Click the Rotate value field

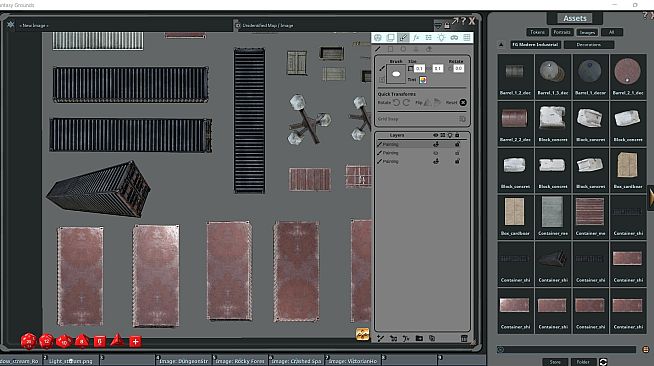(x=458, y=68)
